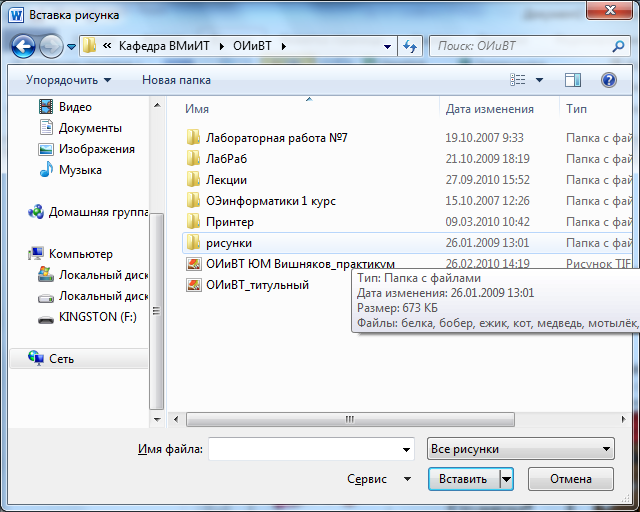Image resolution: width=640 pixels, height=512 pixels.
Task: Toggle the preview pane icon
Action: click(573, 80)
